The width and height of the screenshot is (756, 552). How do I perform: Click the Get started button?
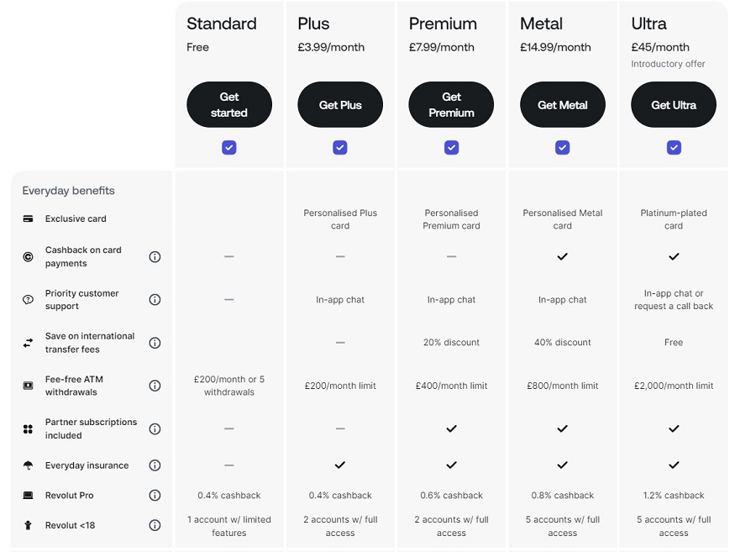pos(228,104)
